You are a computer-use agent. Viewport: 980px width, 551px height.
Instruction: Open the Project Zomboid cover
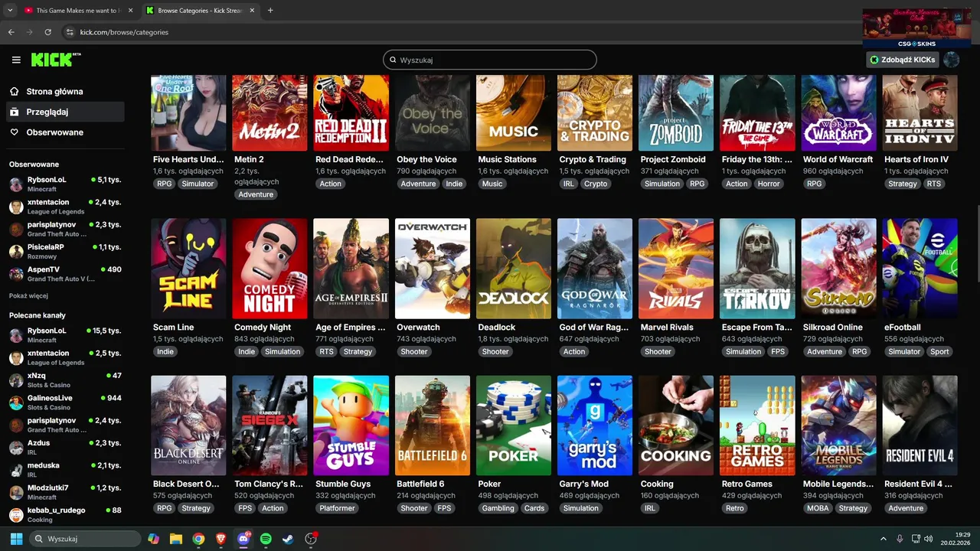click(676, 112)
